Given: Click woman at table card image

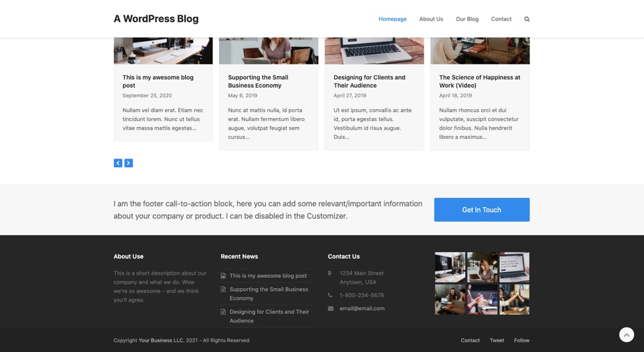Looking at the screenshot, I should click(269, 50).
